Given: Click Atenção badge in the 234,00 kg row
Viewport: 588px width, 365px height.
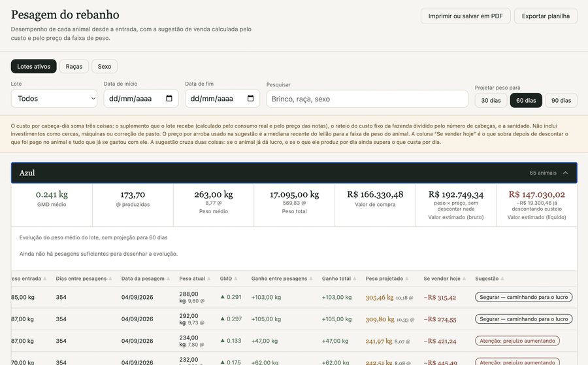Looking at the screenshot, I should pos(517,341).
